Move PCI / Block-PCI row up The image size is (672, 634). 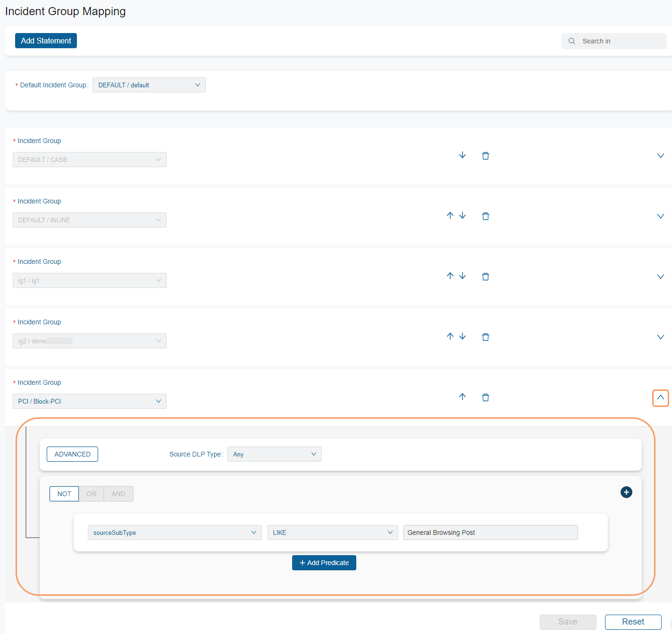pyautogui.click(x=462, y=397)
